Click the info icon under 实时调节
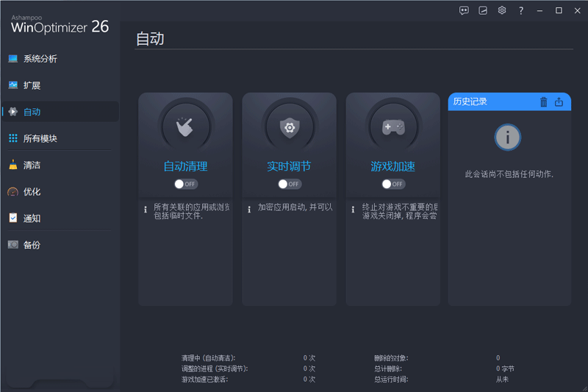This screenshot has width=588, height=392. [249, 210]
